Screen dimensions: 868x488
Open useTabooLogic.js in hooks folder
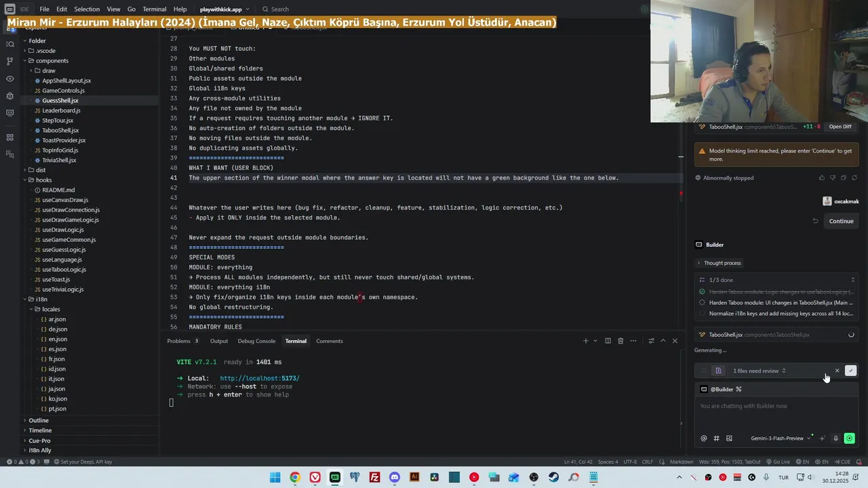[64, 270]
